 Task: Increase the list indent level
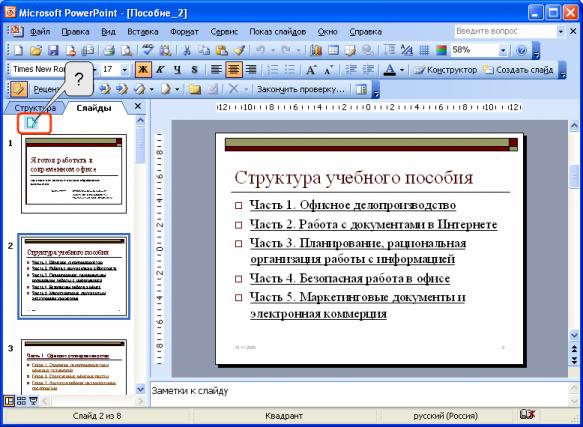[368, 70]
